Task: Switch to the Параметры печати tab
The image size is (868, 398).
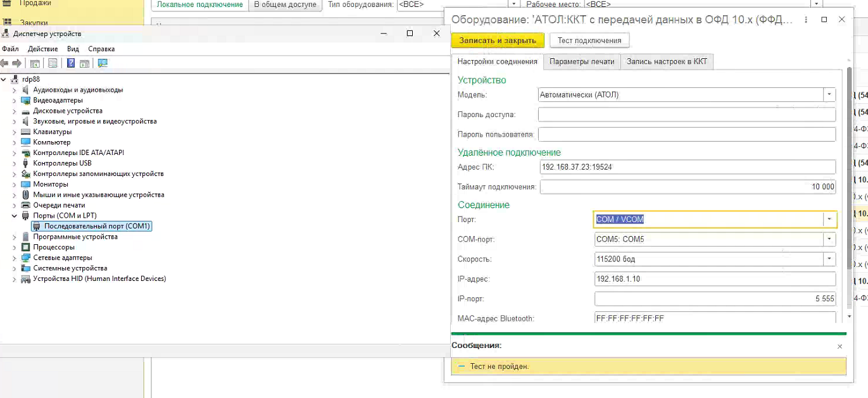Action: [x=582, y=61]
